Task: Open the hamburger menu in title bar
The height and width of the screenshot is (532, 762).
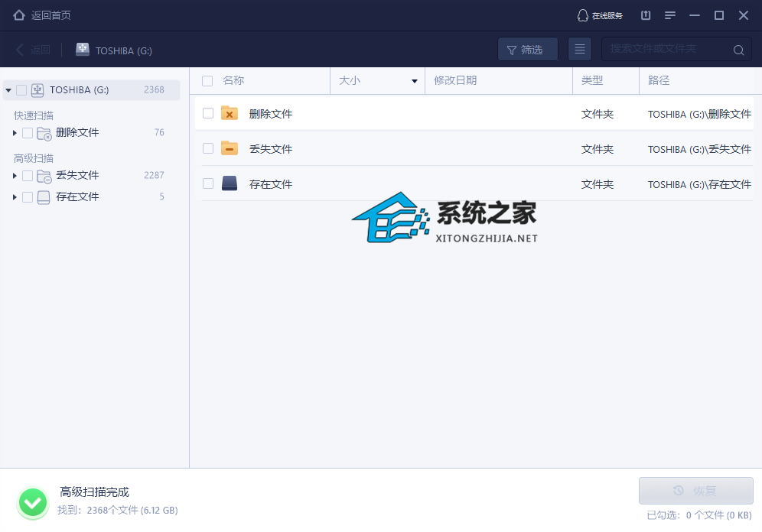Action: (x=670, y=15)
